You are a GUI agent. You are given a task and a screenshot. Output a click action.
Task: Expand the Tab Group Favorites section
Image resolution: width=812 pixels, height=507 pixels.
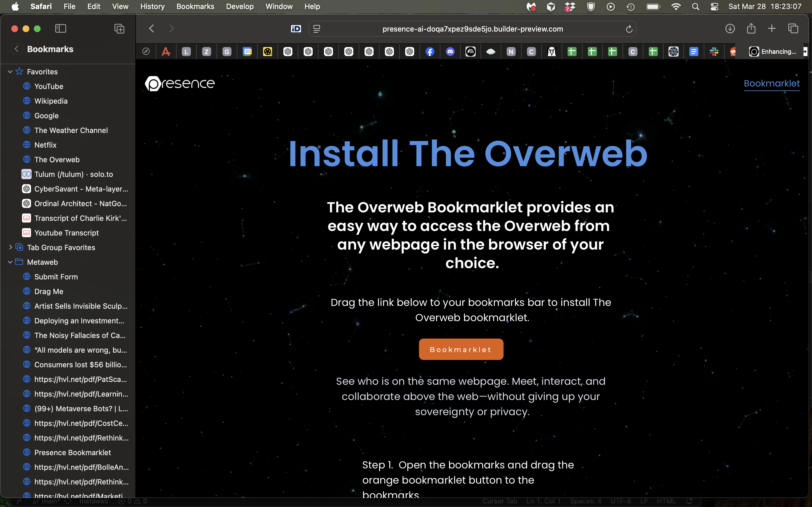pos(10,248)
